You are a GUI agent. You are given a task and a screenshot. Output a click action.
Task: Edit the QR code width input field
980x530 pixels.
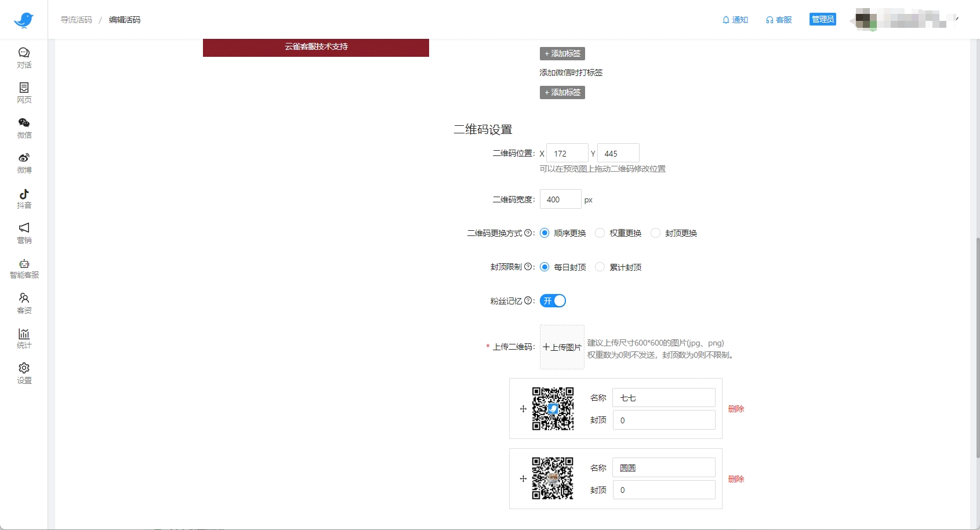pyautogui.click(x=559, y=199)
